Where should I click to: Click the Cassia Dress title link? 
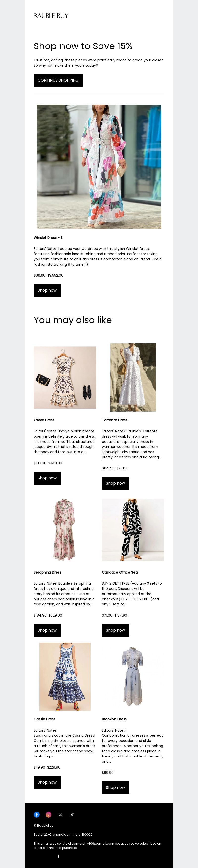tap(45, 719)
